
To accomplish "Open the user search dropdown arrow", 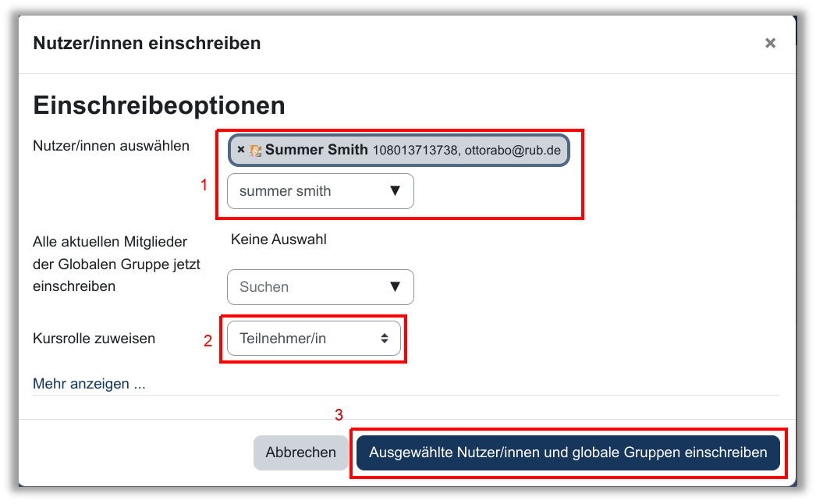I will pos(395,191).
